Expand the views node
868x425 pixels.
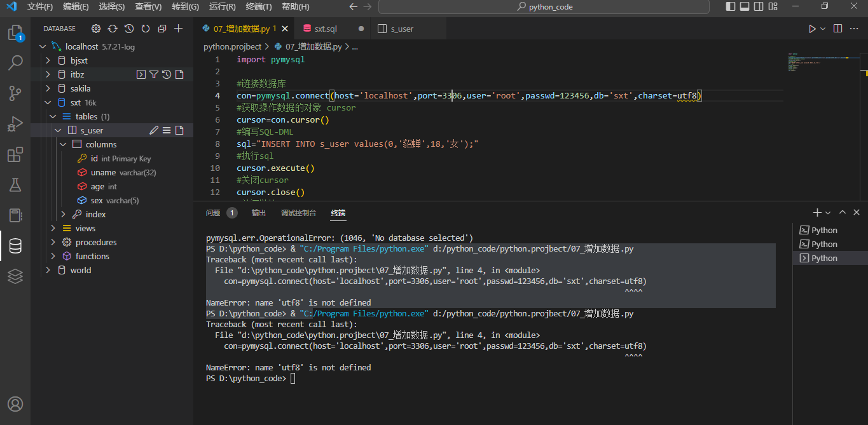click(53, 228)
